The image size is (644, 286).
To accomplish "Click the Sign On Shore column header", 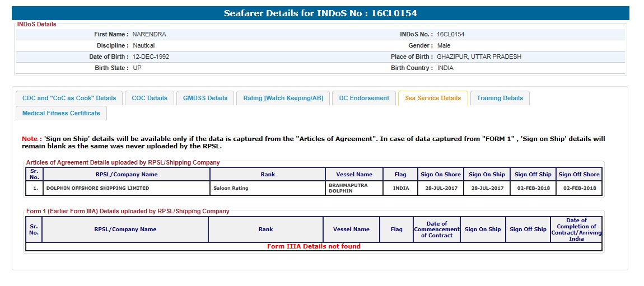I will pos(440,175).
